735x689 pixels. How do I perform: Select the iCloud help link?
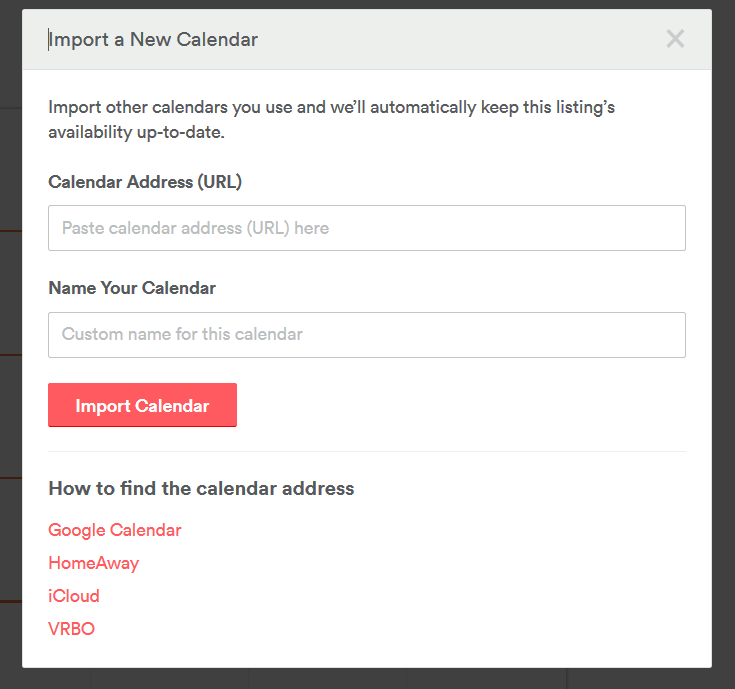tap(74, 596)
